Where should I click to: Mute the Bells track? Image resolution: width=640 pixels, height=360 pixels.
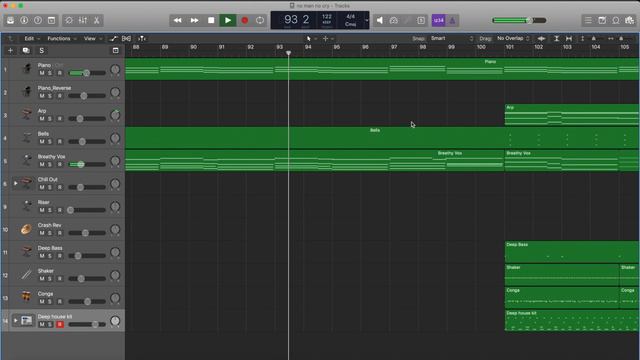coord(42,142)
